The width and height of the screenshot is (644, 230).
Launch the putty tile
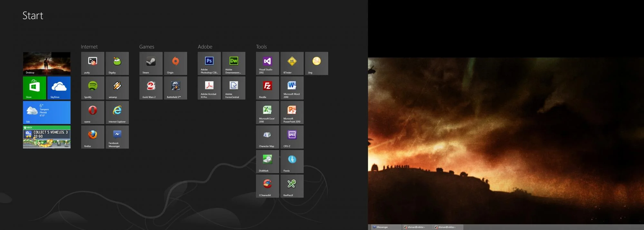[92, 63]
